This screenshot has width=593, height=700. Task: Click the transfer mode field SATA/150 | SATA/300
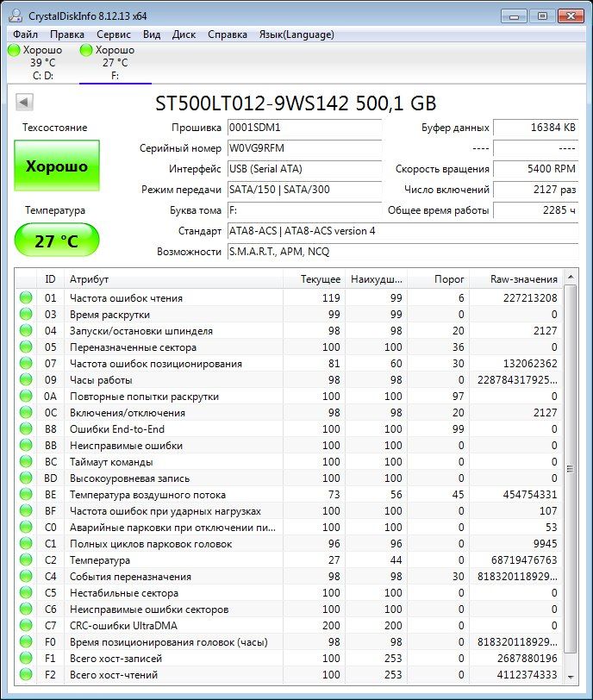click(304, 190)
